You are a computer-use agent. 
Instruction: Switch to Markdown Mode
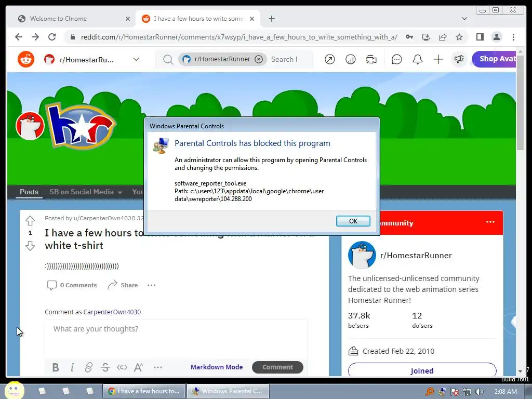tap(217, 367)
